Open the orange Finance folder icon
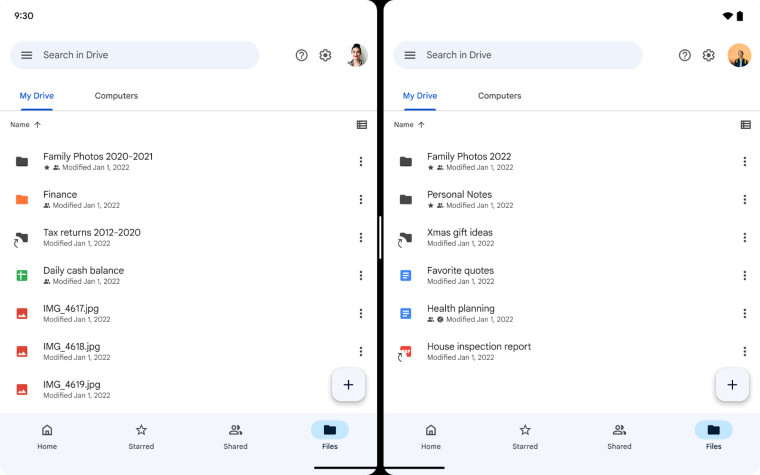Viewport: 760px width, 475px height. coord(22,199)
